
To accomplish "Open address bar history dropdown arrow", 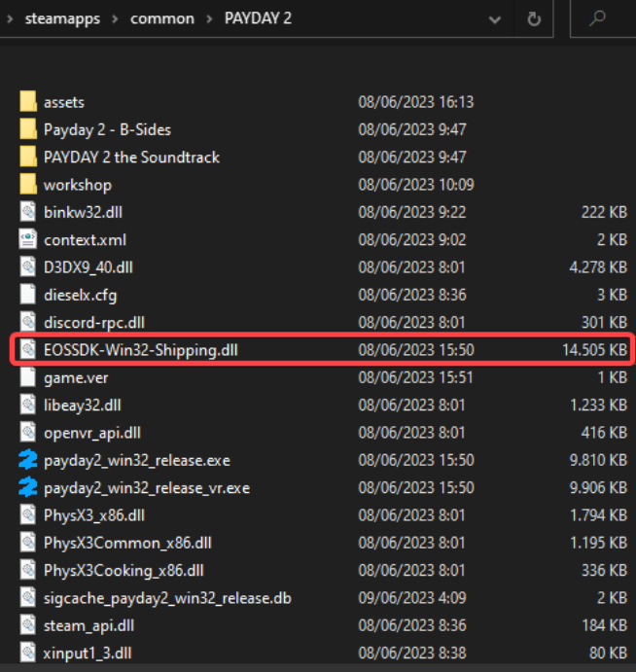I will pos(495,19).
